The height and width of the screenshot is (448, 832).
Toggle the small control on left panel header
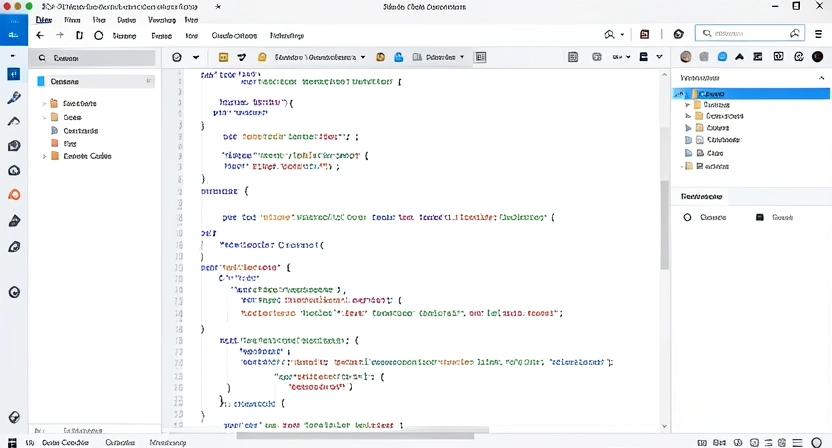[x=149, y=81]
